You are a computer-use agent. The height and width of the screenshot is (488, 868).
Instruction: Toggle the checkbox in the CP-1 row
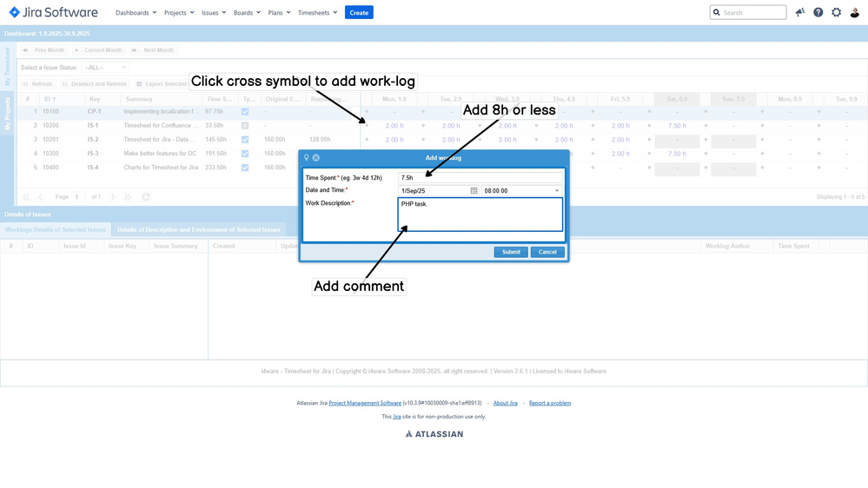245,112
